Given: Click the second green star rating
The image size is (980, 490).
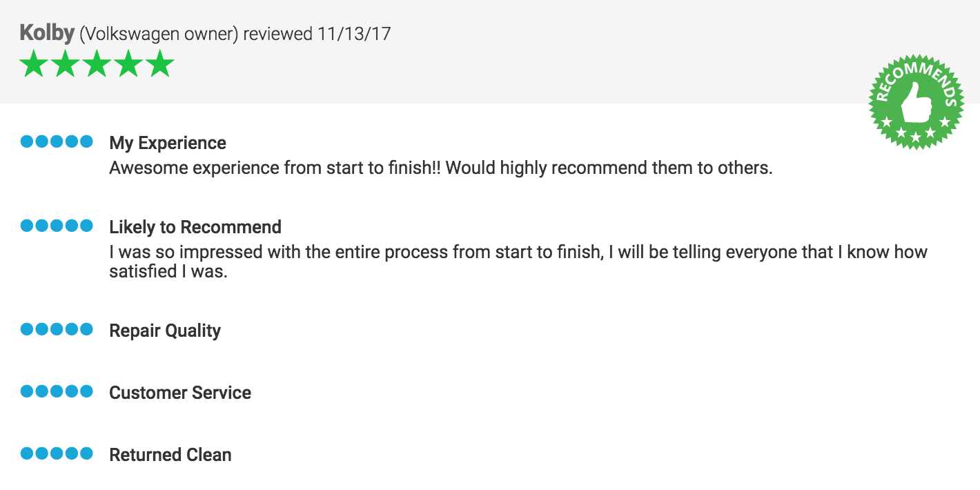Looking at the screenshot, I should pos(66,64).
